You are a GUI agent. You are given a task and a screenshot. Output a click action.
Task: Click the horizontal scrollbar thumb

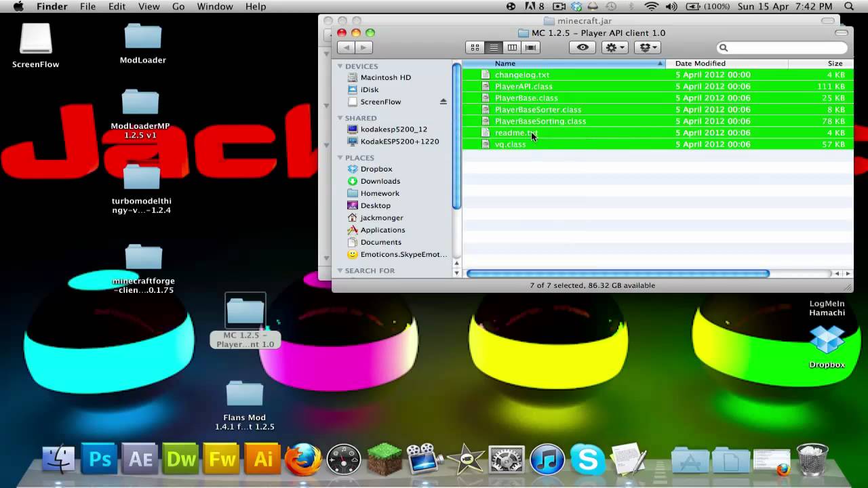pyautogui.click(x=618, y=273)
